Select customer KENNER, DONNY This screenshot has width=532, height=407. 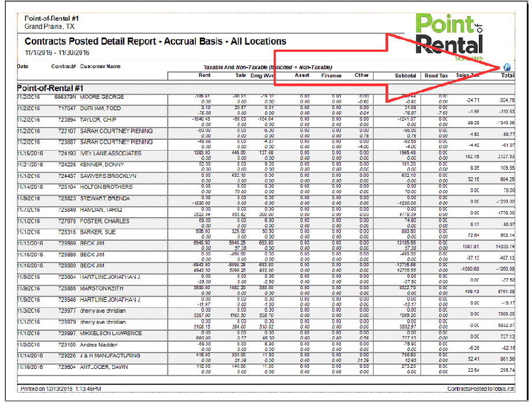point(102,165)
